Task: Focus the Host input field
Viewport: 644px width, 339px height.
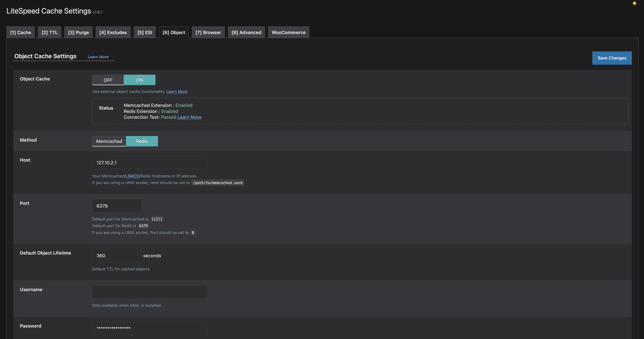Action: (149, 162)
